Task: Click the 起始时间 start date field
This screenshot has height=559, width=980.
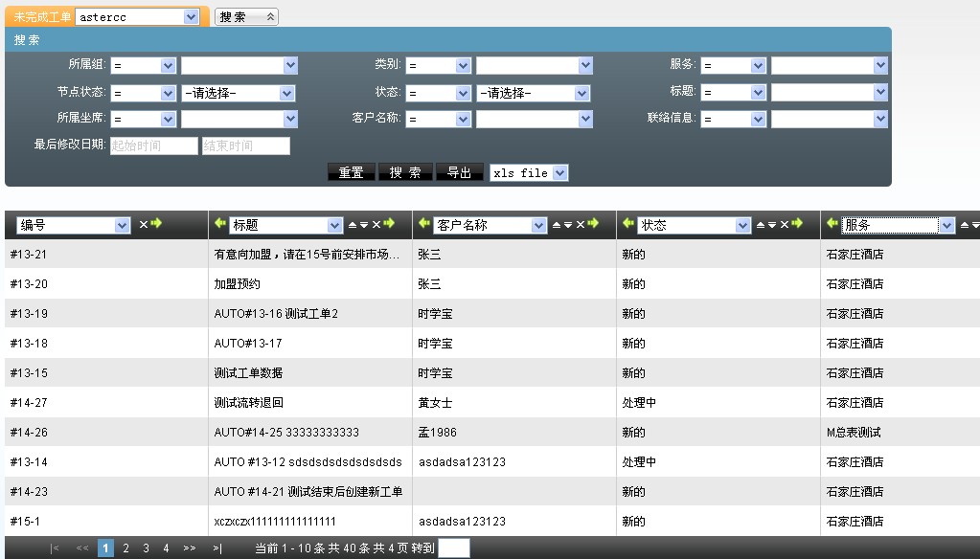Action: [x=153, y=146]
